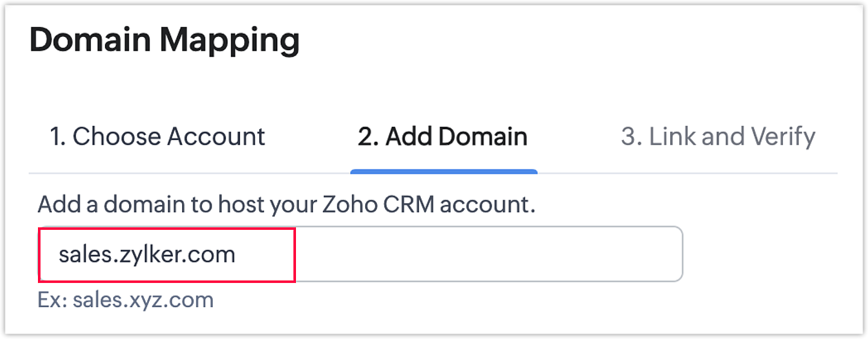868x339 pixels.
Task: Click the 'Ex: sales.xyz.com' hint text
Action: click(125, 300)
